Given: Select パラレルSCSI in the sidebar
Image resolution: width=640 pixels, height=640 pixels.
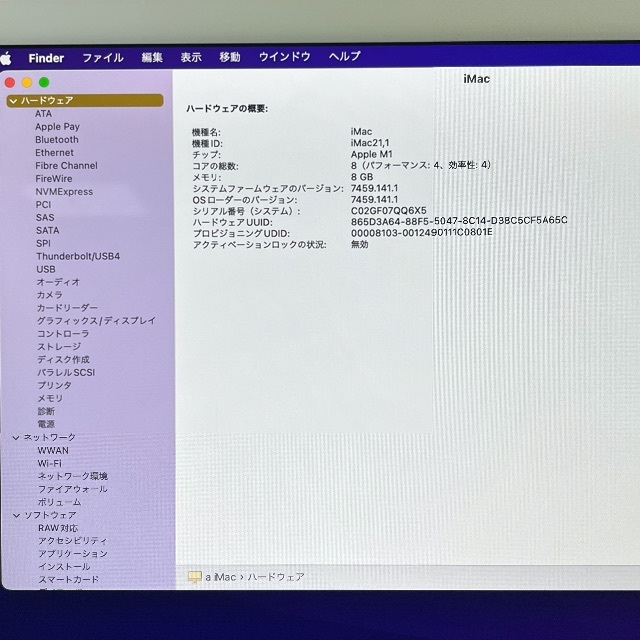Looking at the screenshot, I should (66, 373).
